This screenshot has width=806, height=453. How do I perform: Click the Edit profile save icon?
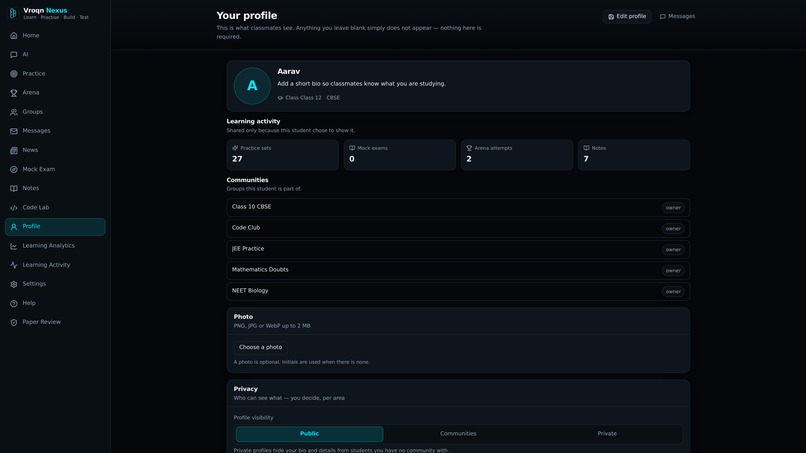tap(611, 16)
